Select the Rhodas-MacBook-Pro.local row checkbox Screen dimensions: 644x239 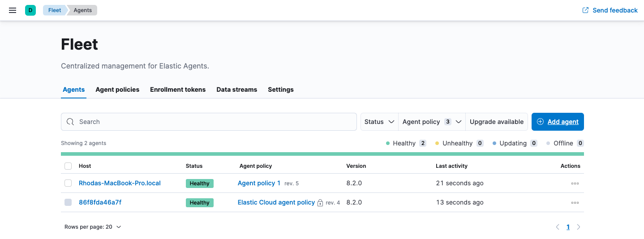pyautogui.click(x=68, y=183)
